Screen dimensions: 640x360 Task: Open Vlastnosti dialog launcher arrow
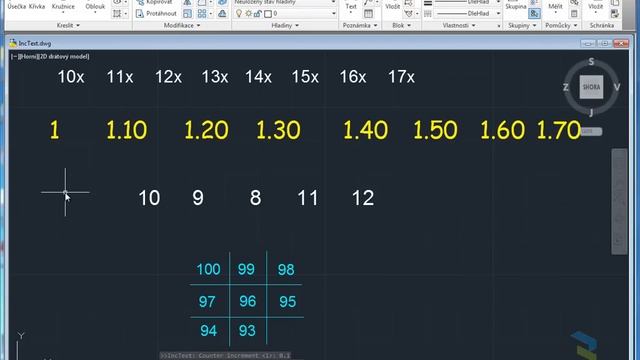click(499, 26)
